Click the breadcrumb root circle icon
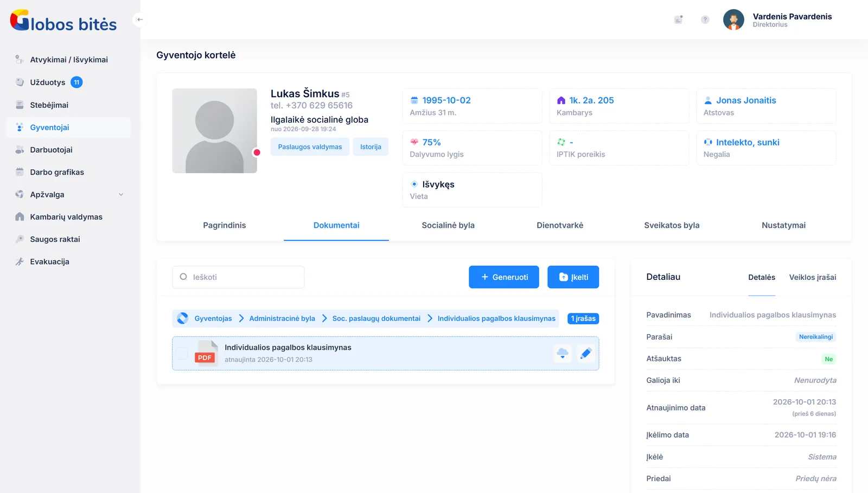The height and width of the screenshot is (493, 868). [x=183, y=318]
